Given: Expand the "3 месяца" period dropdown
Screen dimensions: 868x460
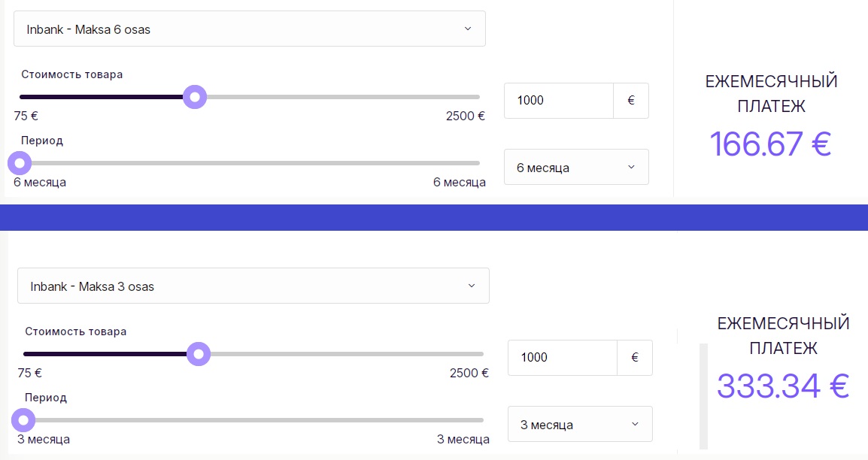Looking at the screenshot, I should click(x=579, y=425).
